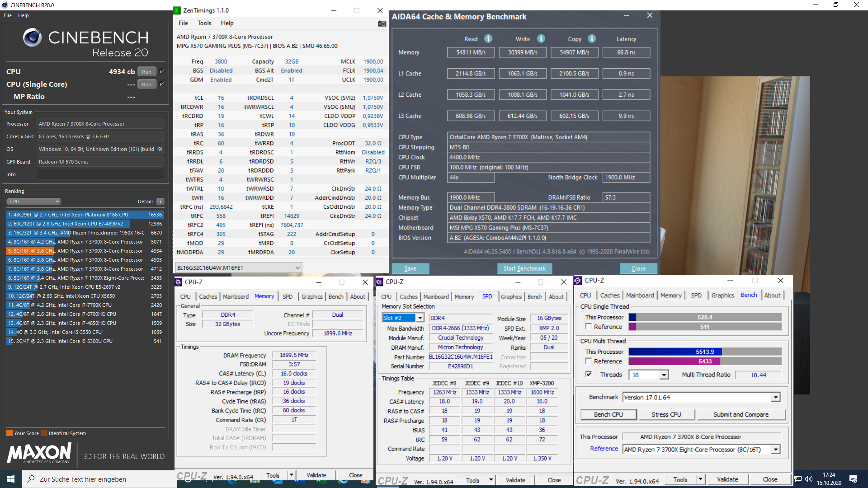868x488 pixels.
Task: Expand Tools dropdown arrow in CPU-Z Bench window
Action: (700, 479)
